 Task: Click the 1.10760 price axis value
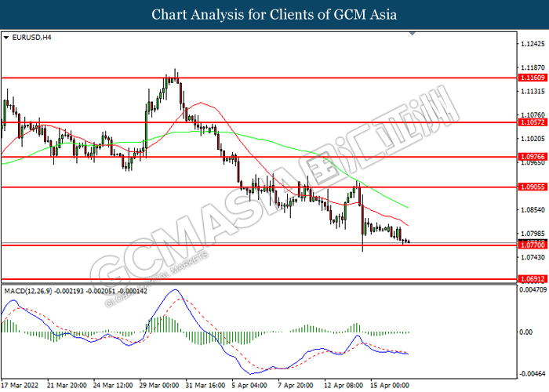click(533, 114)
